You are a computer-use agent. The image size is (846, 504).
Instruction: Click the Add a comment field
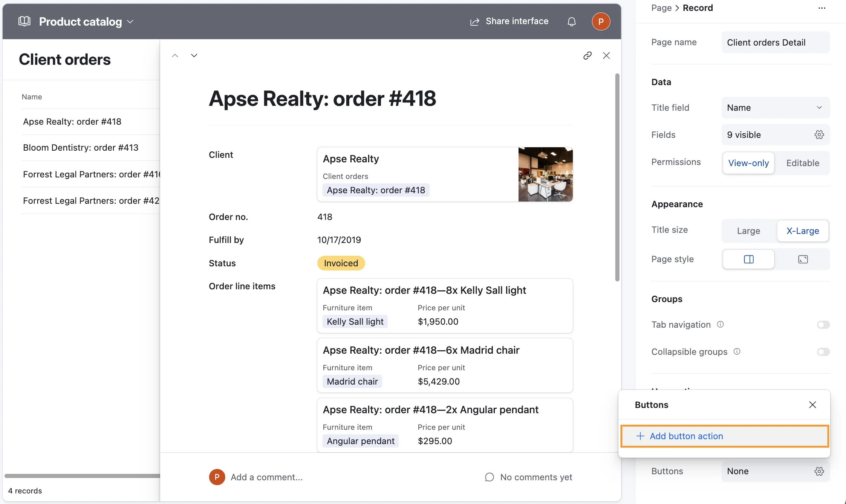pos(267,477)
